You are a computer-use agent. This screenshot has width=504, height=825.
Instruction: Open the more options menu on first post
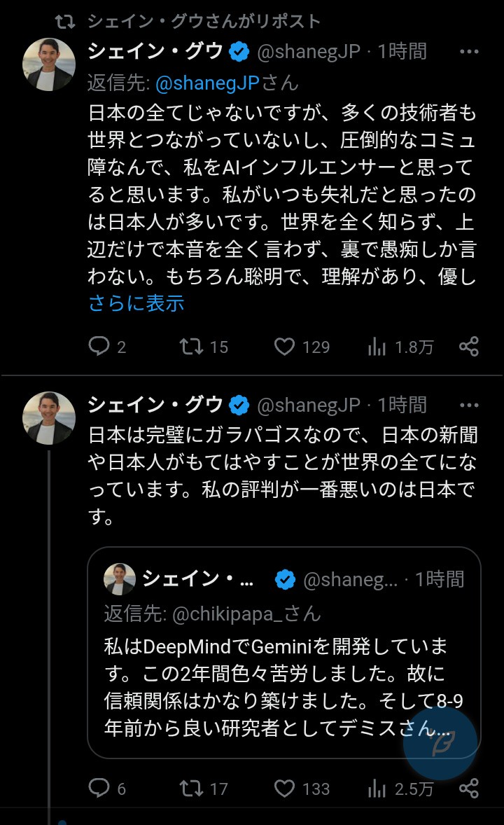468,52
